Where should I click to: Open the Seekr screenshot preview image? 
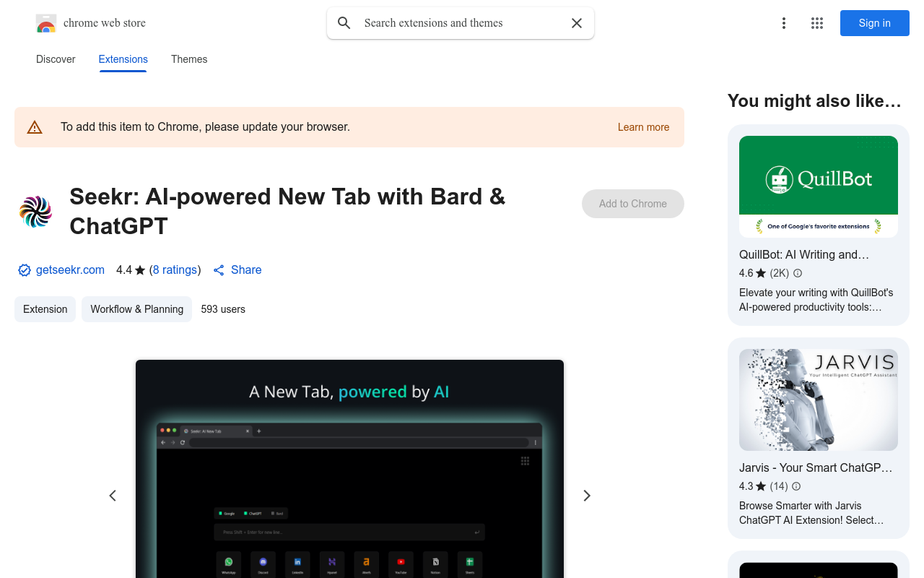(x=349, y=469)
